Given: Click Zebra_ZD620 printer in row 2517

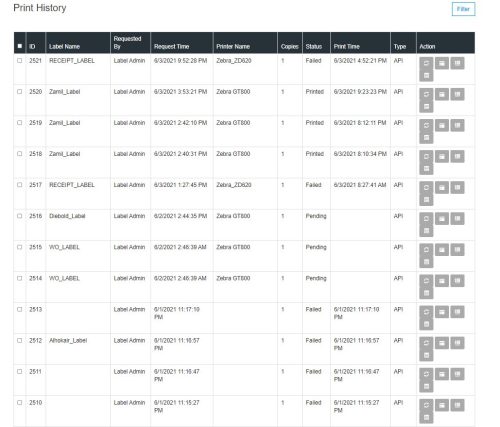Looking at the screenshot, I should pyautogui.click(x=234, y=185).
